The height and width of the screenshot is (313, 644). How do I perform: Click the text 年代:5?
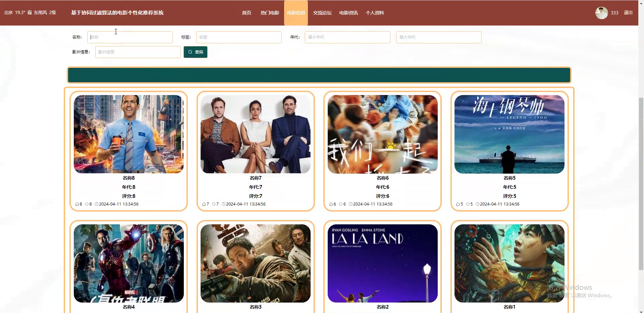coord(509,187)
